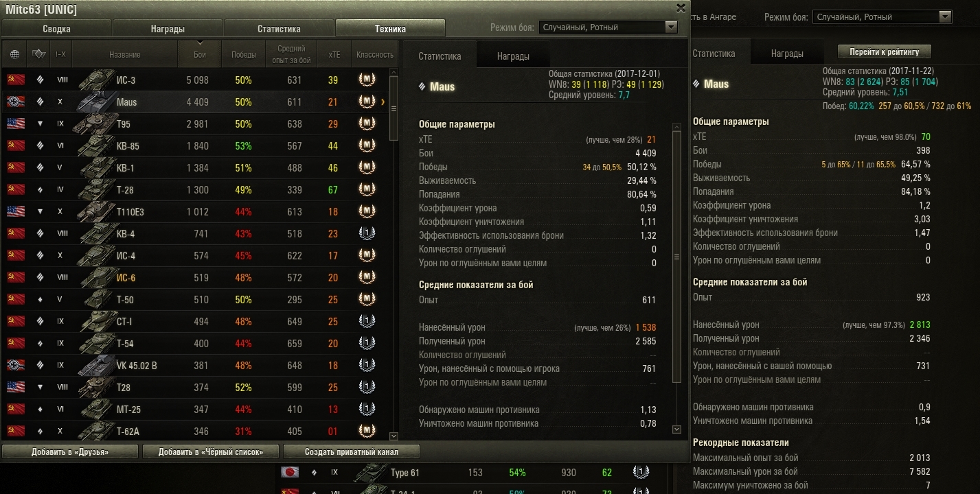Click Japanese flag beside Type 61
Viewport: 980px width, 494px height.
point(290,472)
